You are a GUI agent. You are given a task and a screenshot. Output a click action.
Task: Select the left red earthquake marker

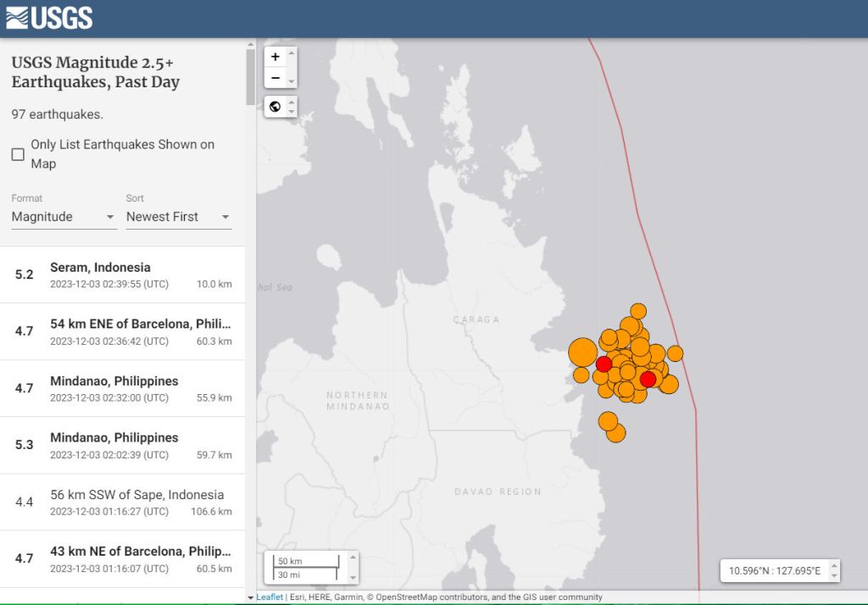pyautogui.click(x=604, y=364)
